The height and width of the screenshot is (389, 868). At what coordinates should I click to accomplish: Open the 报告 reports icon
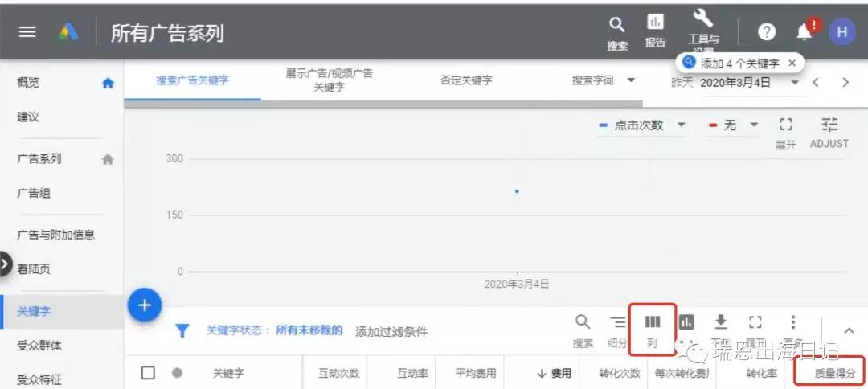(x=656, y=23)
